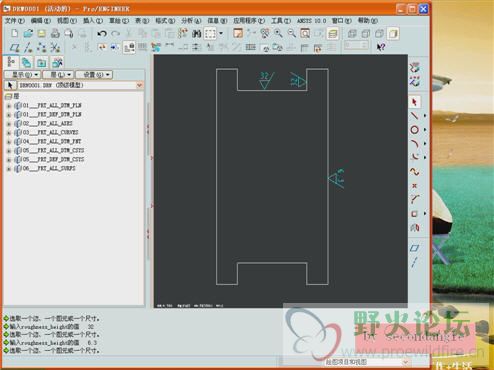The image size is (494, 370).
Task: Click the What's This help cursor icon
Action: pos(381,47)
